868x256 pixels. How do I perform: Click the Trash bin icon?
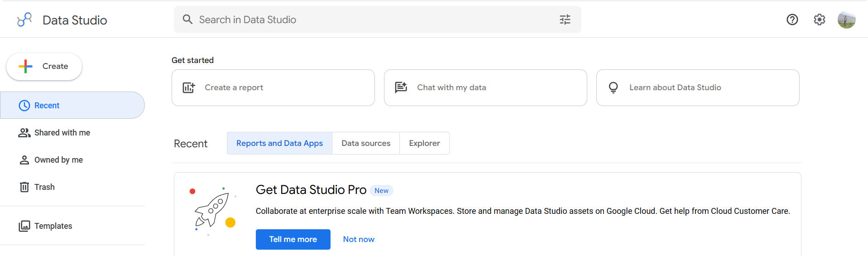pos(24,187)
